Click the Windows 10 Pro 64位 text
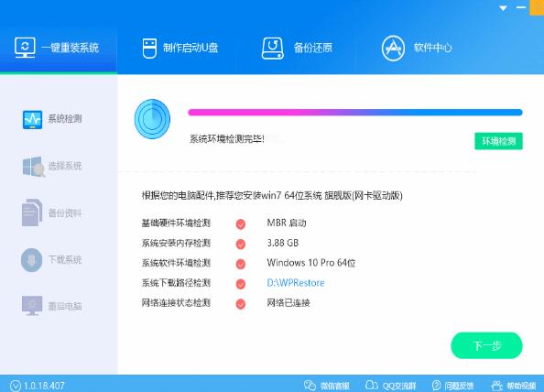The height and width of the screenshot is (392, 544). (311, 263)
